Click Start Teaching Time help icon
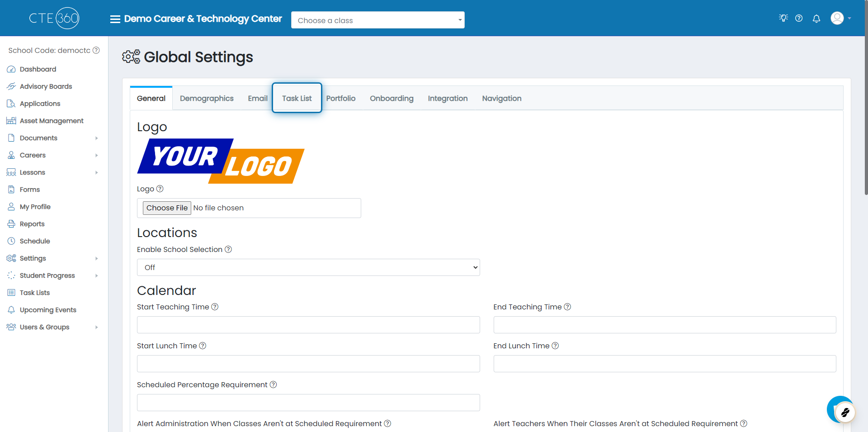 point(215,307)
